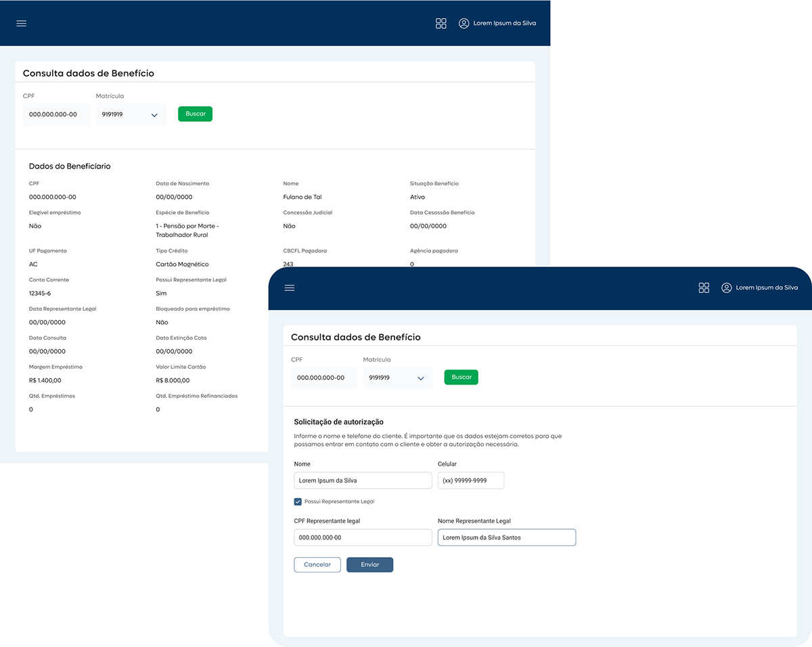Click user avatar icon in front window

point(726,288)
